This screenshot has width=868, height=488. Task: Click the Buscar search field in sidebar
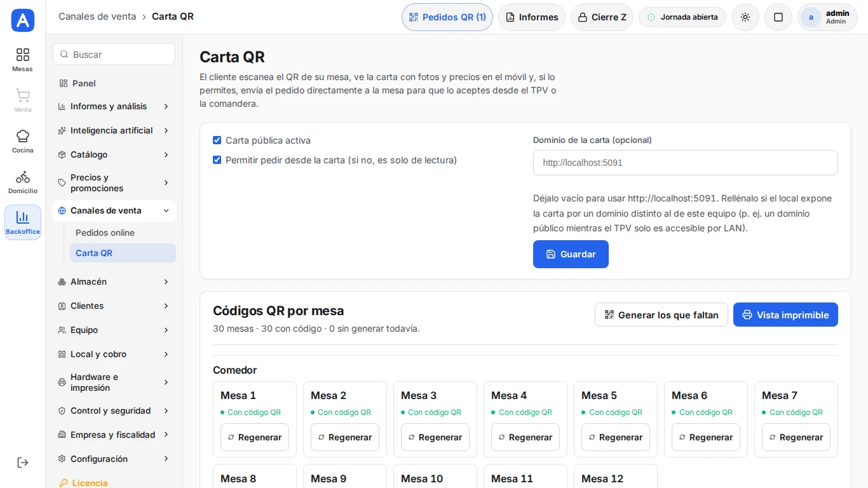[114, 55]
